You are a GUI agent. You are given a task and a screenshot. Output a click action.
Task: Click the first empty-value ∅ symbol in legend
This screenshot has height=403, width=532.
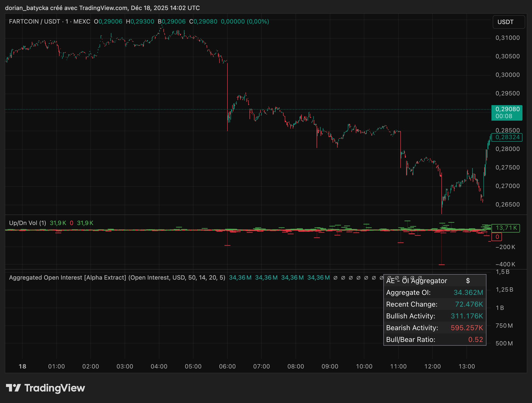coord(335,278)
